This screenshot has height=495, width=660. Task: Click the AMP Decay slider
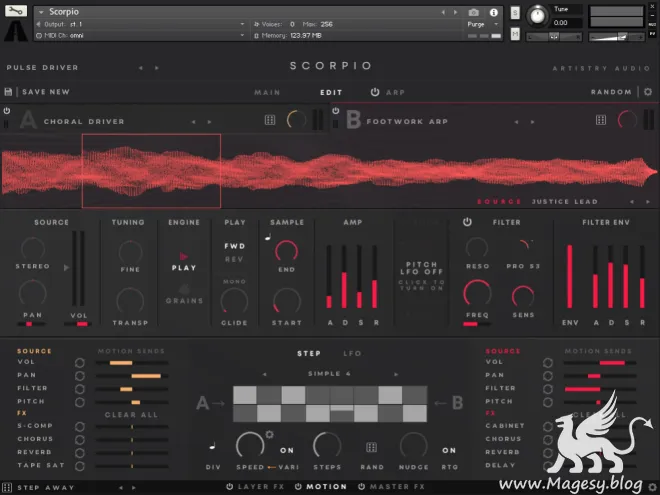[344, 277]
